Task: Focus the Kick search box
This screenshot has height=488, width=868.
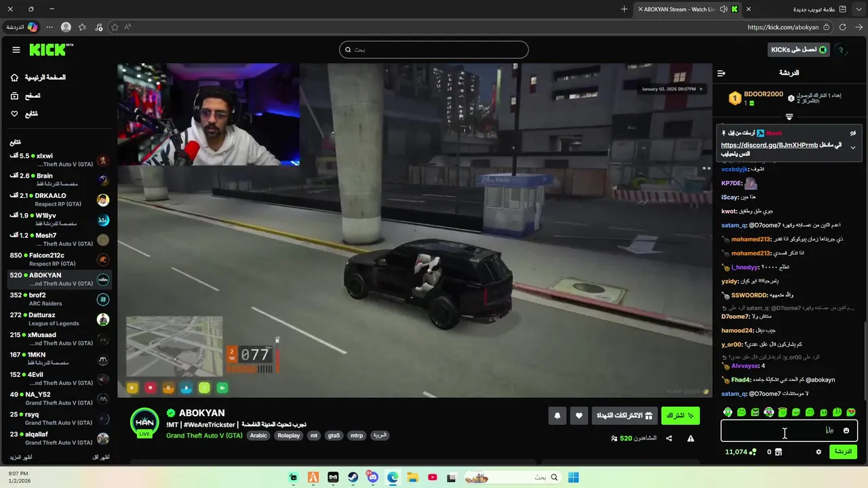Action: 434,49
